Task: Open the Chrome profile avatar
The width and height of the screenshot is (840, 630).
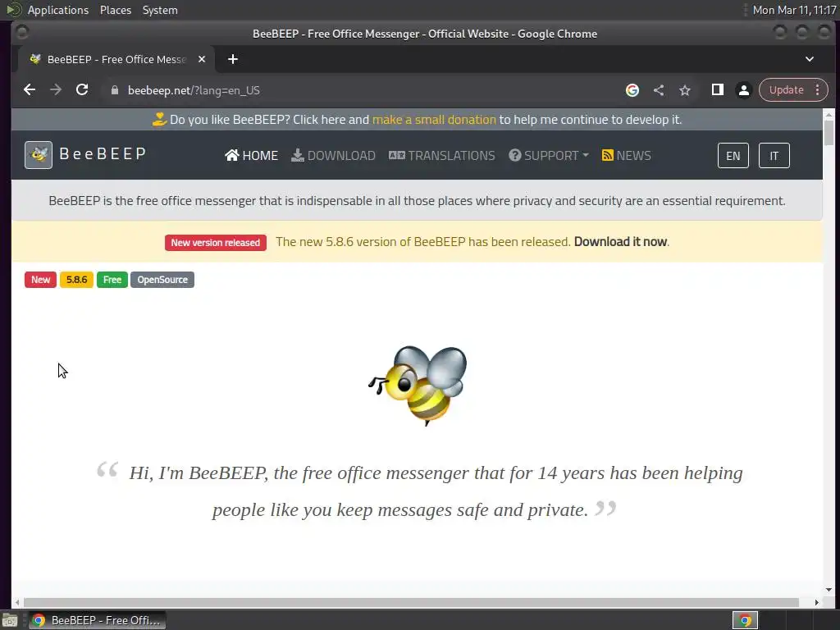Action: pos(743,90)
